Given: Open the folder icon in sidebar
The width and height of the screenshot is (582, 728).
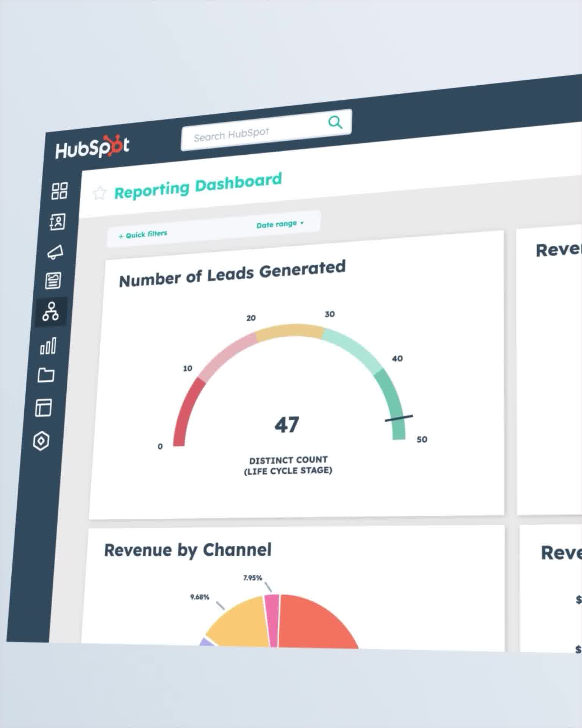Looking at the screenshot, I should point(46,375).
